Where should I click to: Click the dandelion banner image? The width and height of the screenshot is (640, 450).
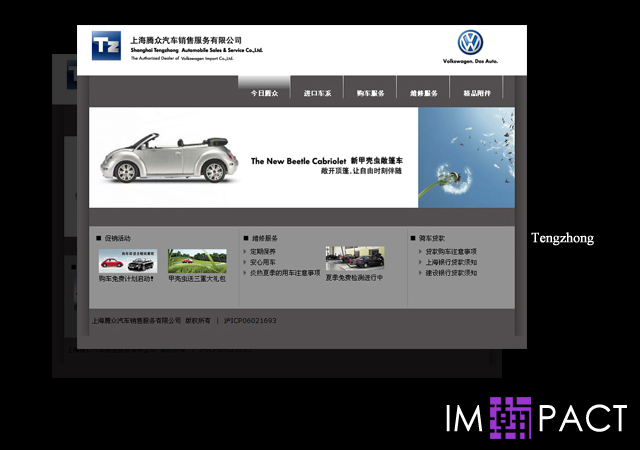coord(466,158)
